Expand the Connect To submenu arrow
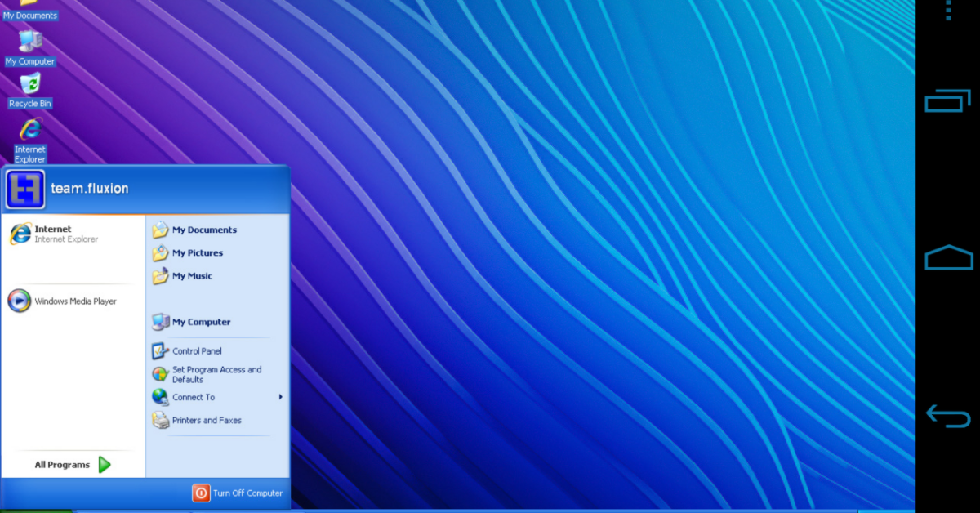 [x=280, y=397]
